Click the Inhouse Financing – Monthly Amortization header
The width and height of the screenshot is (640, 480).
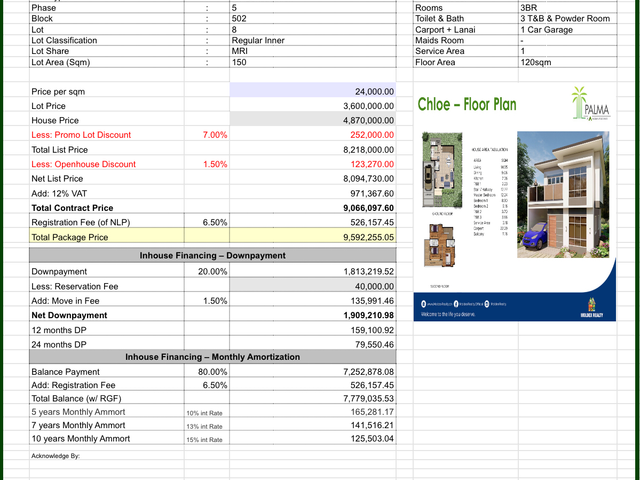click(x=213, y=357)
